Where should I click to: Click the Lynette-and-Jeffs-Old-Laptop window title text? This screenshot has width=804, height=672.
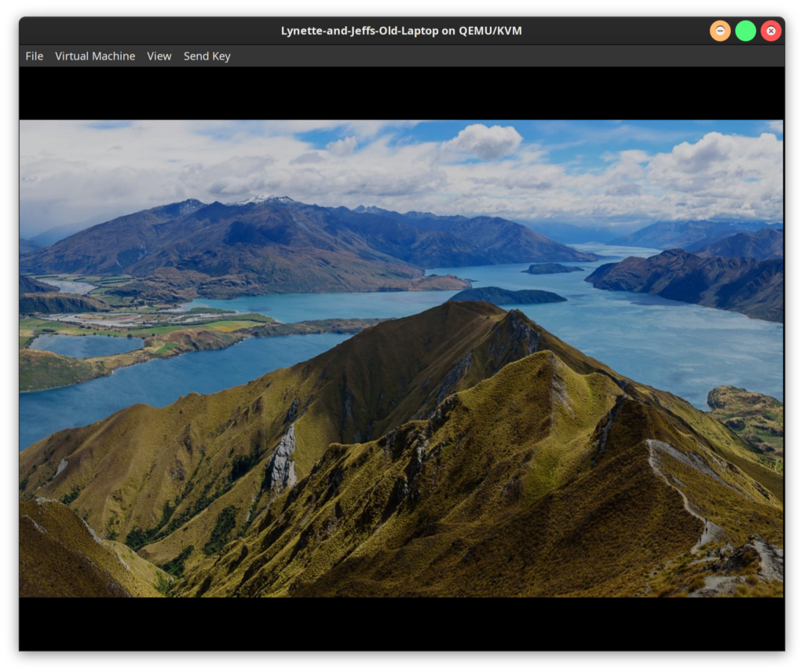[401, 31]
